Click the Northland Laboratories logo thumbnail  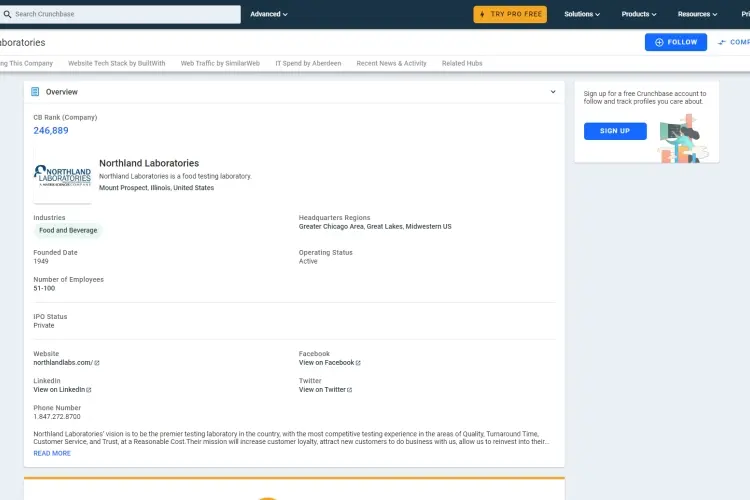click(x=63, y=175)
